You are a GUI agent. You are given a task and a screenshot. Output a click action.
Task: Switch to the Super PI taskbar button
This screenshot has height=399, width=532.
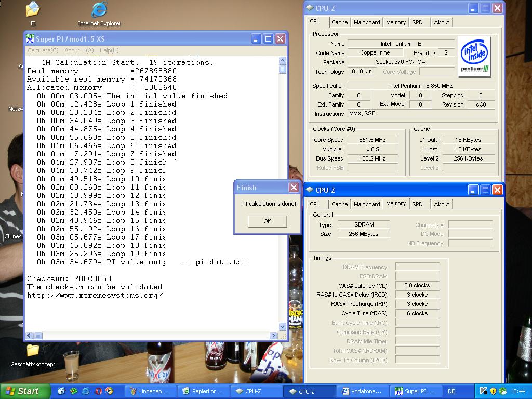coord(415,392)
